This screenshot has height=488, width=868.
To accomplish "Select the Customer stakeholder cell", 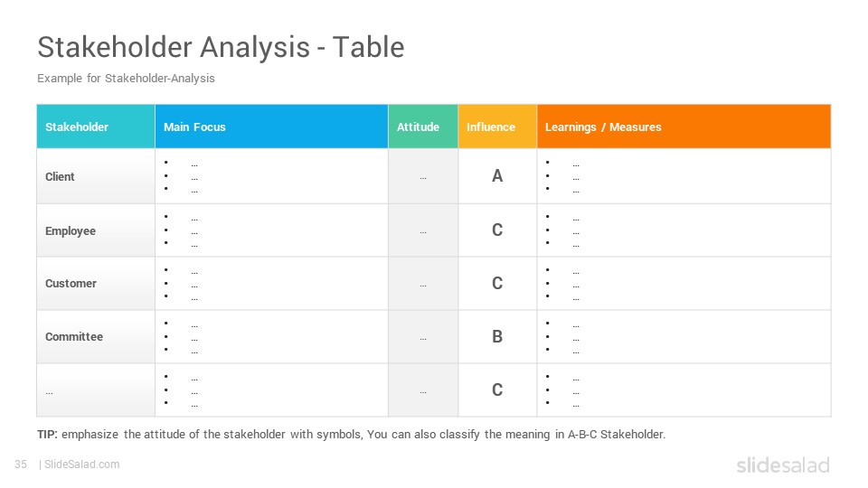I will coord(96,283).
